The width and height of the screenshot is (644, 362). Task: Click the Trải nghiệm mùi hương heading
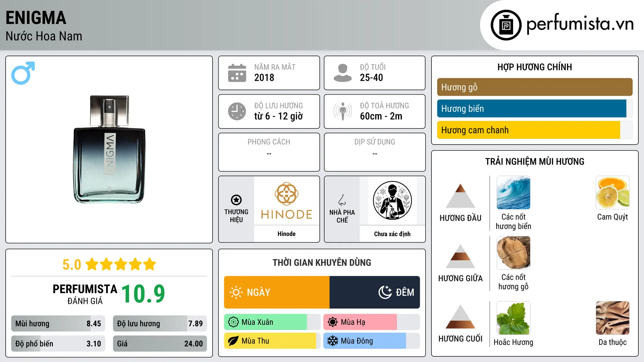[x=535, y=162]
